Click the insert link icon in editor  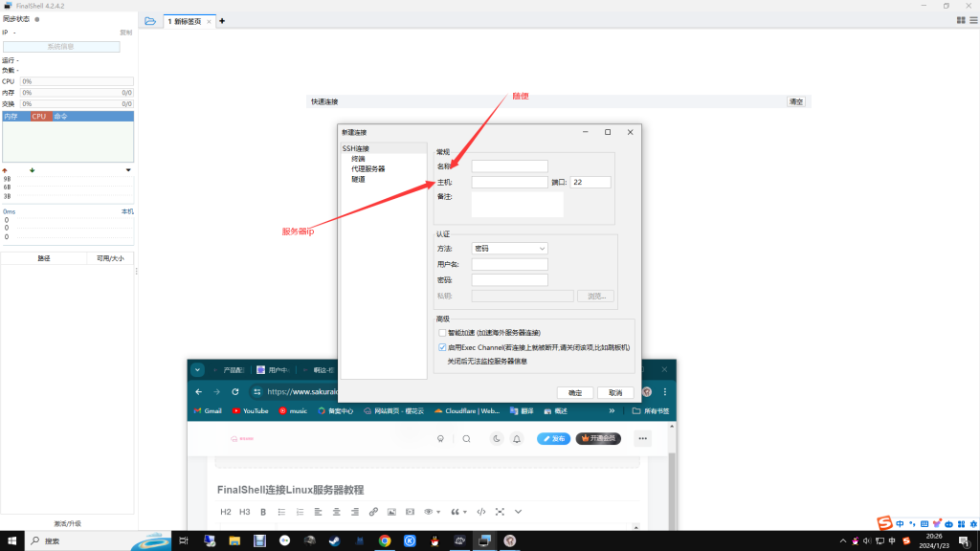pos(373,512)
